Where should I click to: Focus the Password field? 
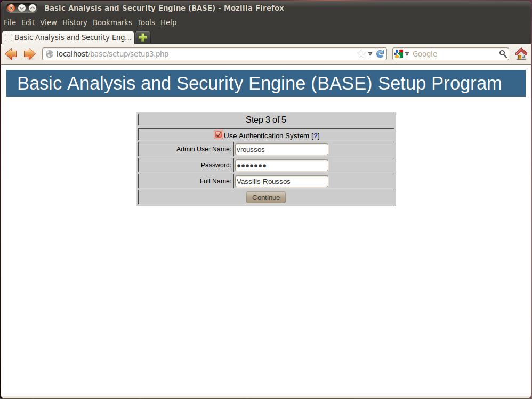pyautogui.click(x=281, y=165)
